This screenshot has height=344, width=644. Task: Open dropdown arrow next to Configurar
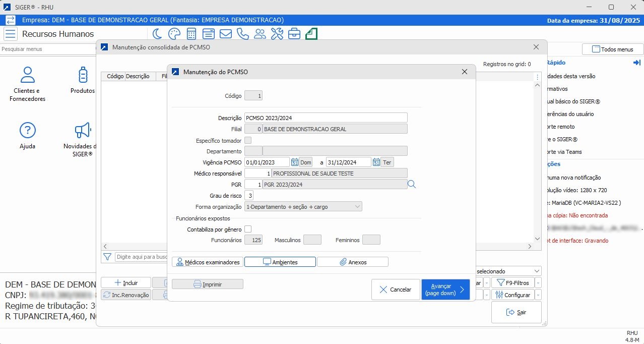(538, 295)
